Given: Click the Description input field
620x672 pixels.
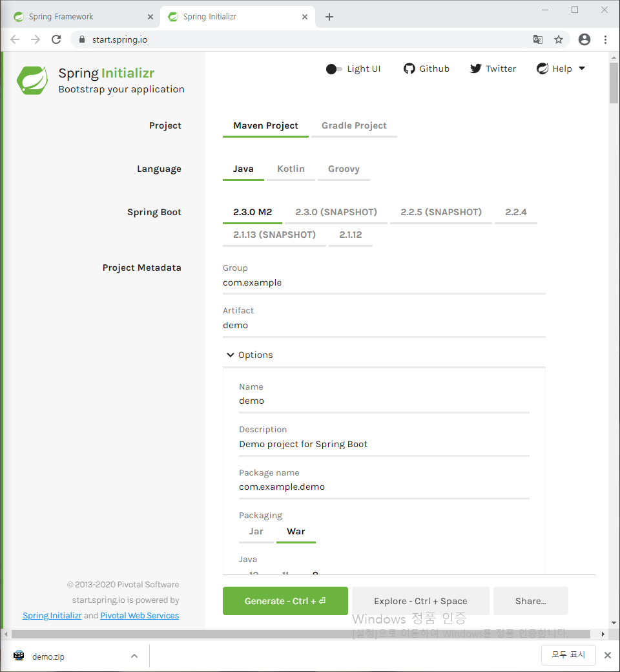Looking at the screenshot, I should click(x=384, y=445).
